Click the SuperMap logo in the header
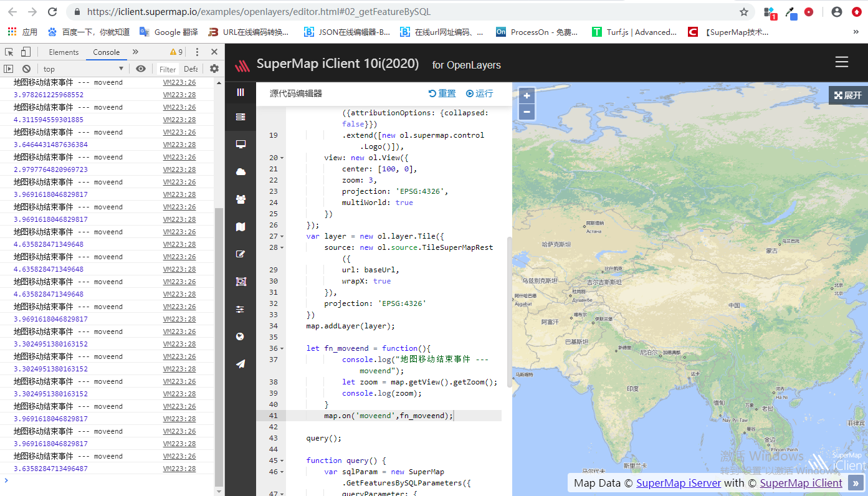This screenshot has width=868, height=496. point(242,65)
